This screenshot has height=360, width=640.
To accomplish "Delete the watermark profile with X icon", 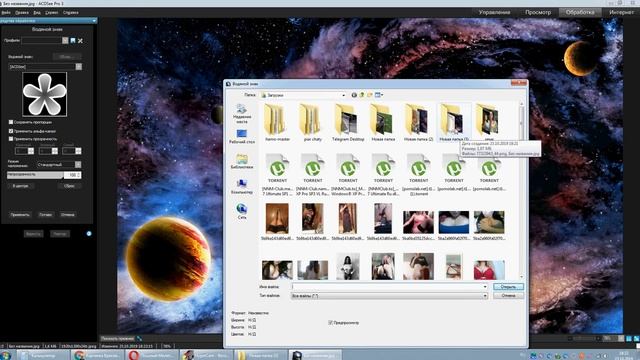I will pyautogui.click(x=80, y=40).
